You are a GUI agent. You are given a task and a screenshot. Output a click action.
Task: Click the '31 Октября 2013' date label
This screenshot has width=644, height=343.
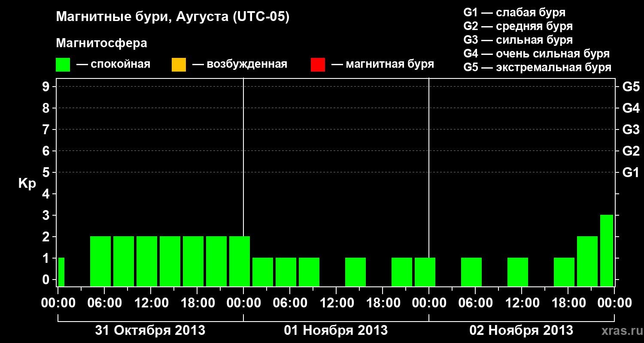click(150, 331)
